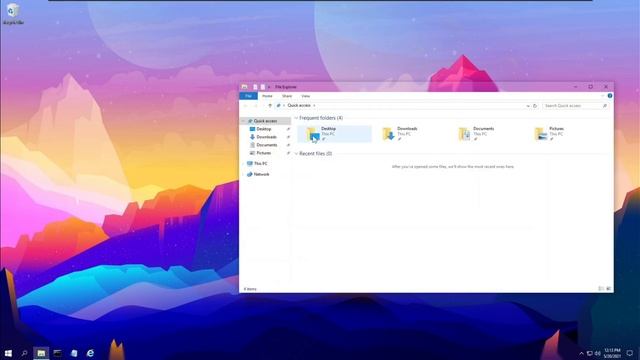
Task: Click the Forward navigation arrow
Action: [x=256, y=106]
